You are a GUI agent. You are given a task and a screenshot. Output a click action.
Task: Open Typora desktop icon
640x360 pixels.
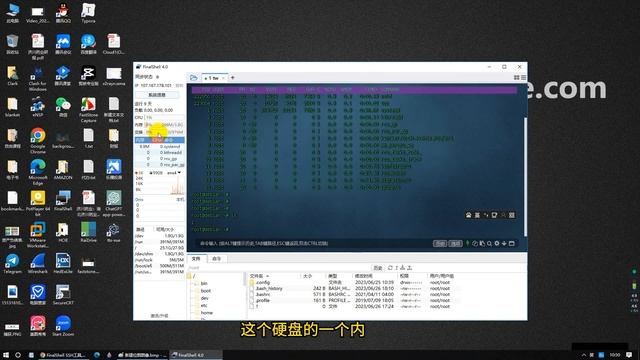coord(88,13)
